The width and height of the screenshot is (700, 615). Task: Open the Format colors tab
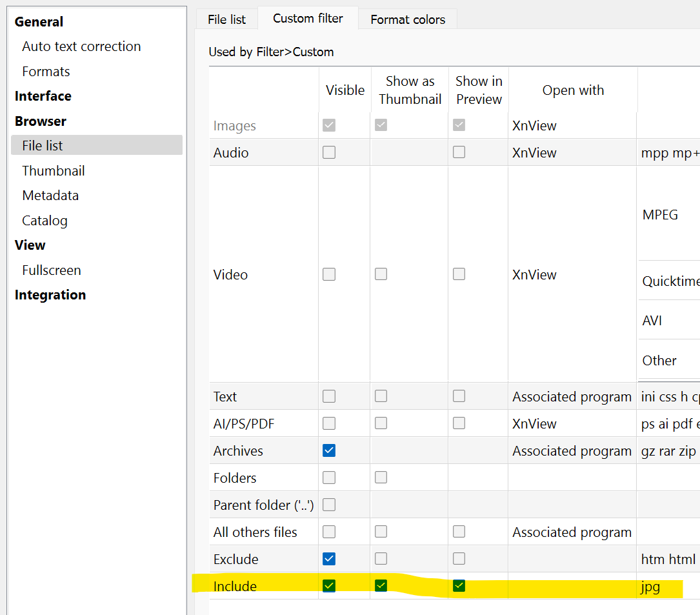[x=408, y=19]
